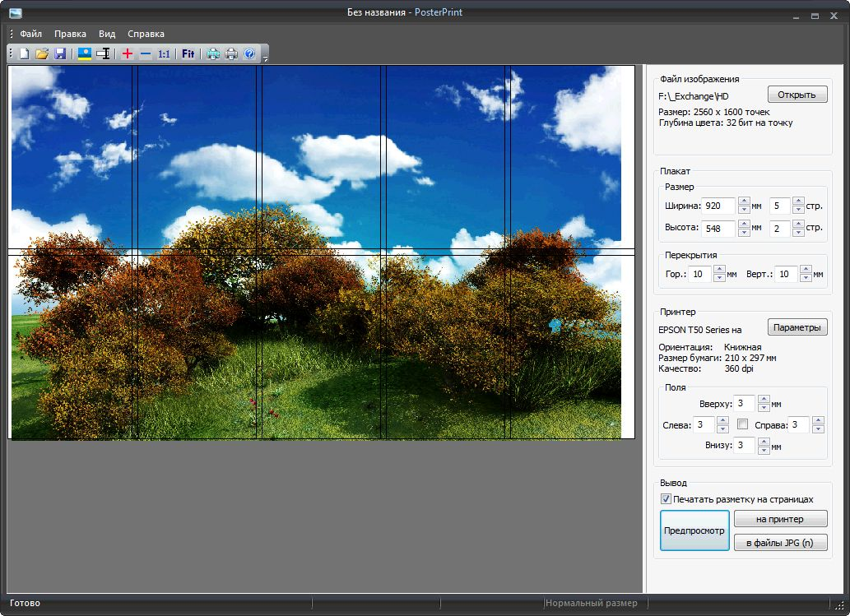
Task: Click the Предпросмотр preview button
Action: click(694, 530)
